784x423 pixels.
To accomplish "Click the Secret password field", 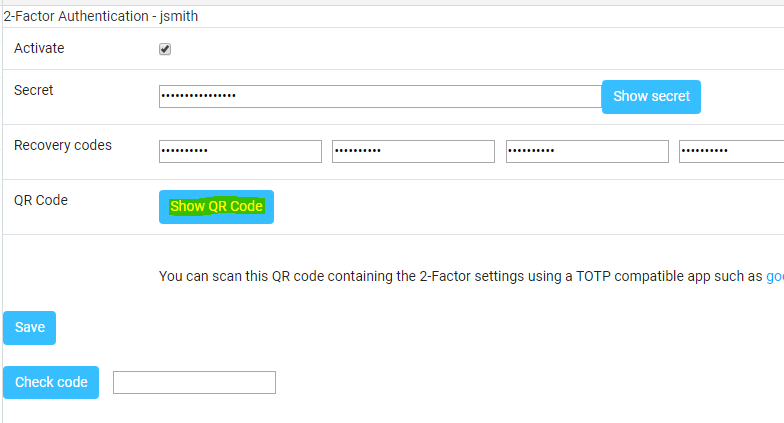I will coord(379,96).
